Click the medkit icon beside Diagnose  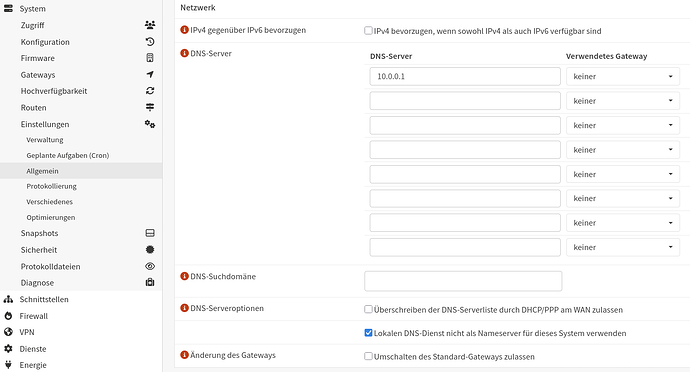click(150, 282)
